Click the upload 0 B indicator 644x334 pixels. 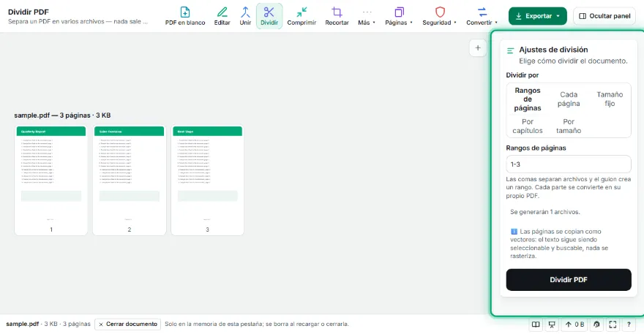pyautogui.click(x=574, y=324)
